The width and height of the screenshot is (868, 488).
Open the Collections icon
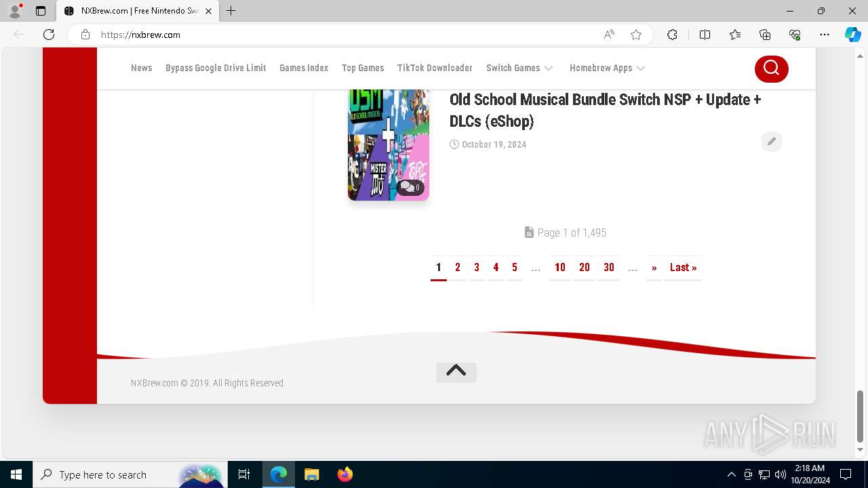tap(765, 35)
